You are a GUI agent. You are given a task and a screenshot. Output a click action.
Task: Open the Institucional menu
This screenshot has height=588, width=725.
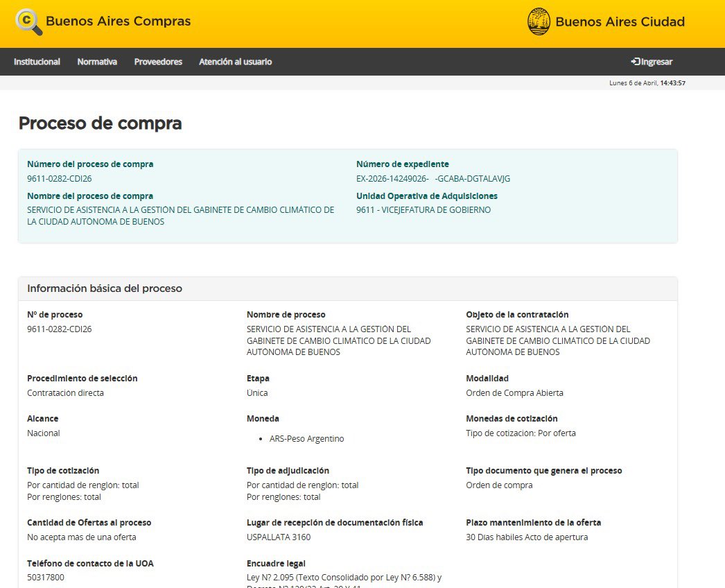pyautogui.click(x=37, y=62)
